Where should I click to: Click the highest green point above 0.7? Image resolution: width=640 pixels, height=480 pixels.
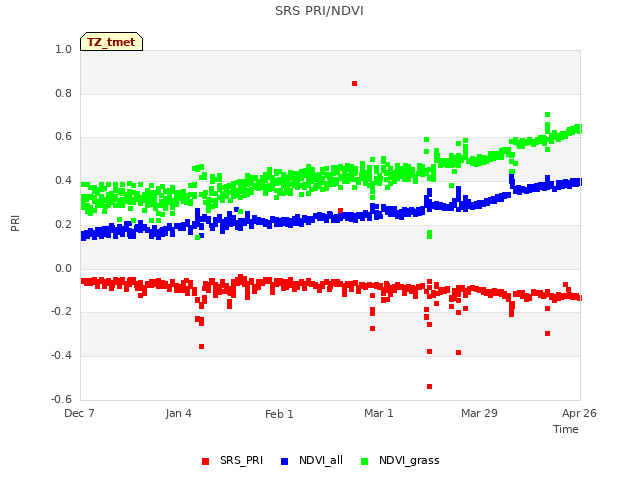click(x=547, y=115)
